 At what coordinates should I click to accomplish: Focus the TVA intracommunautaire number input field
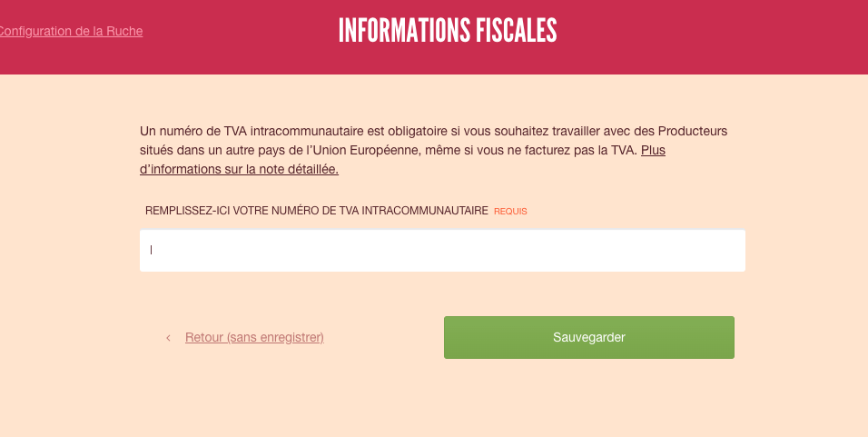click(442, 251)
